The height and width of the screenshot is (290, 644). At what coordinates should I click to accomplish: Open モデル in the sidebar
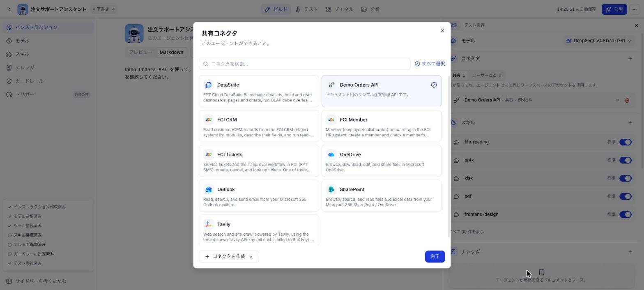[48, 41]
